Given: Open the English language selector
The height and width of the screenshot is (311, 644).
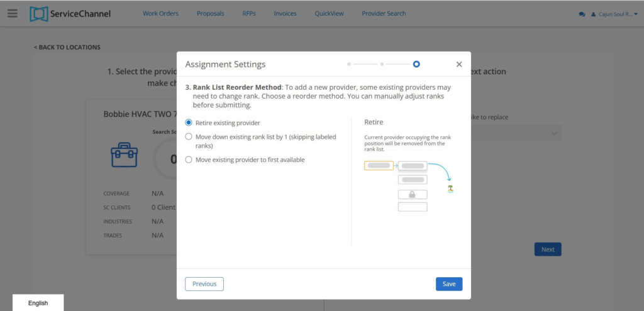Looking at the screenshot, I should [x=38, y=303].
